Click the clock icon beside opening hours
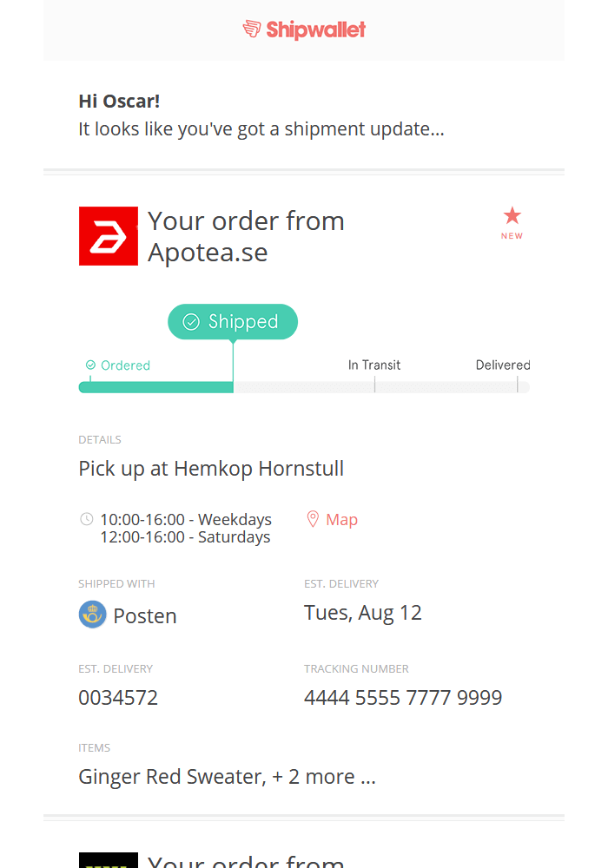The height and width of the screenshot is (868, 608). (86, 518)
